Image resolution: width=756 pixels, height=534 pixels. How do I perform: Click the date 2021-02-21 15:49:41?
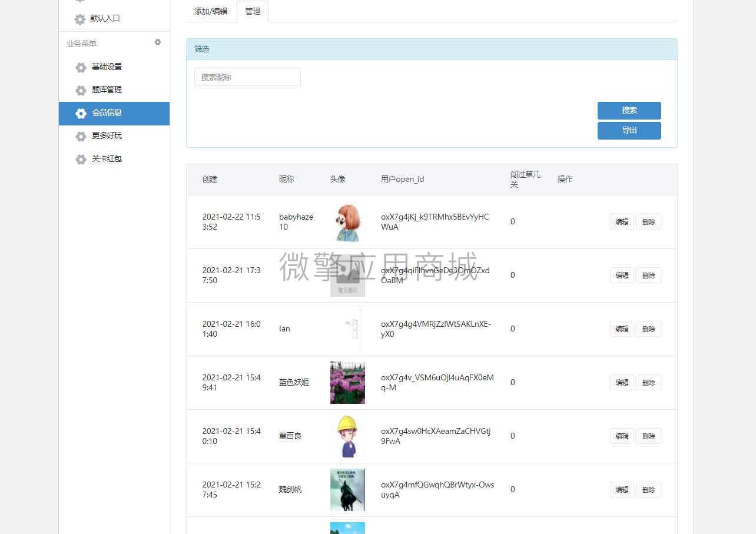(231, 383)
